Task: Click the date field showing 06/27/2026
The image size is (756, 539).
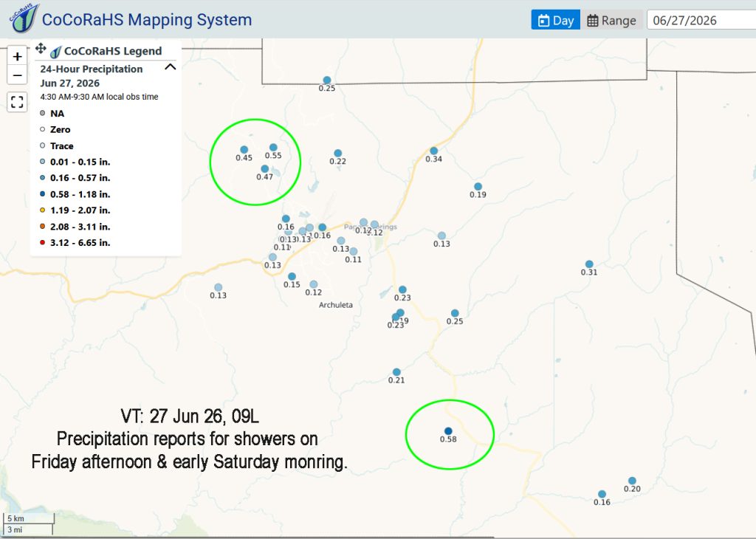Action: tap(701, 20)
